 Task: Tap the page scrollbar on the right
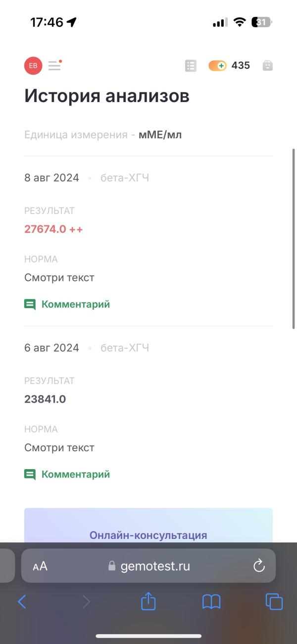[294, 238]
